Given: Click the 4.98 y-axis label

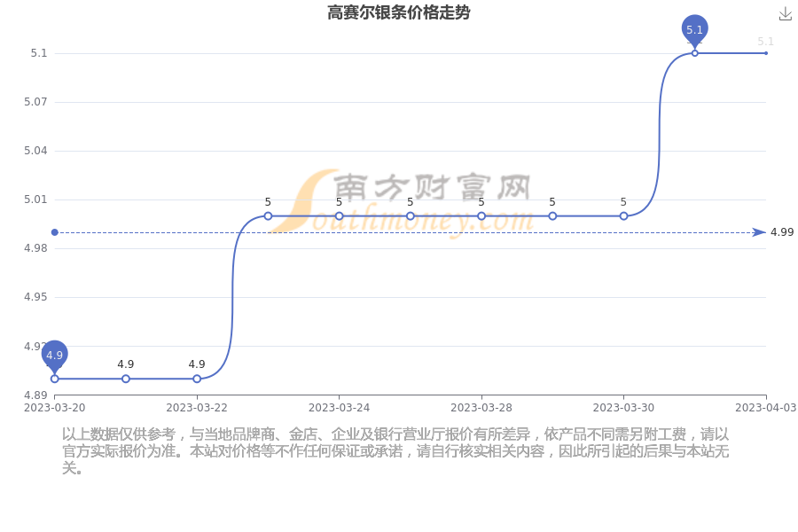Looking at the screenshot, I should pyautogui.click(x=35, y=248).
